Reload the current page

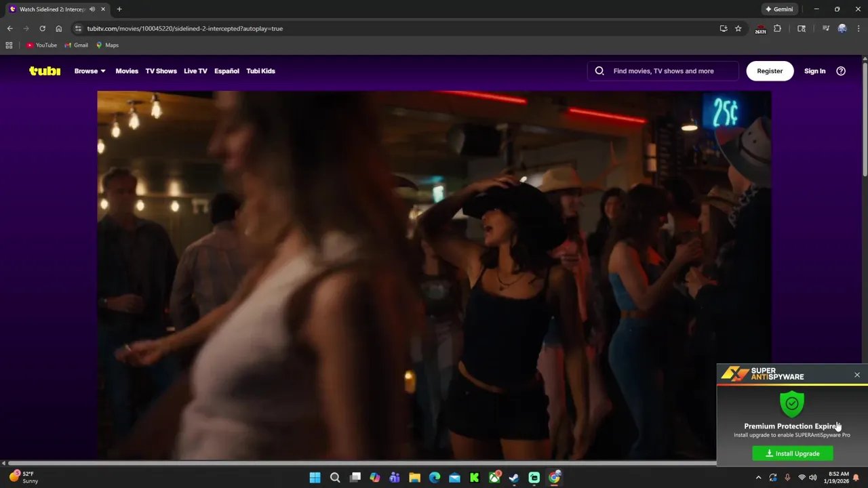[x=42, y=28]
